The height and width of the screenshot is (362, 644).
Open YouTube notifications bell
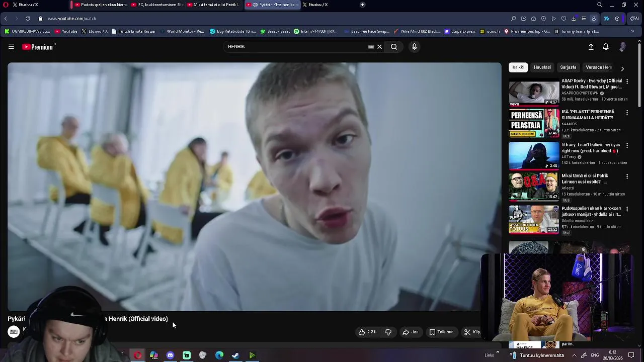click(x=606, y=47)
